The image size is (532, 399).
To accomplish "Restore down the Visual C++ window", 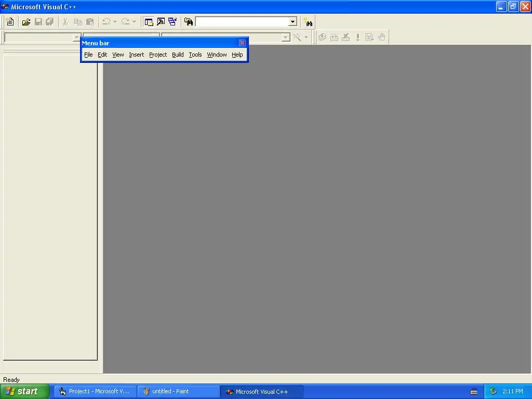I will tap(513, 6).
